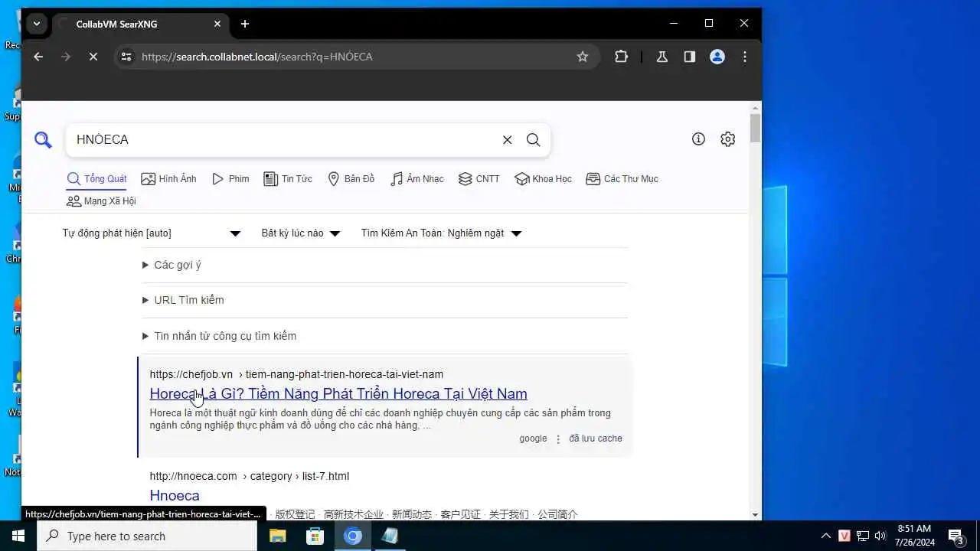
Task: Open Chrome extensions puzzle icon
Action: pos(622,57)
